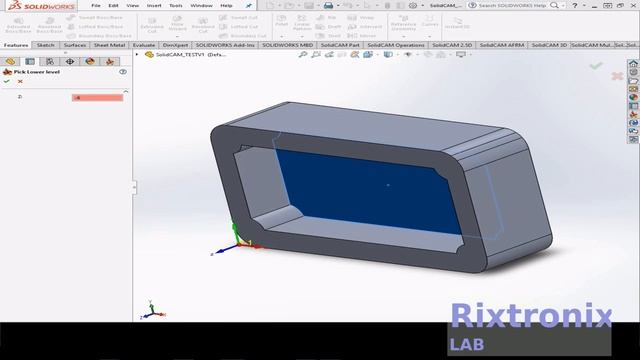Click the View Settings monitor icon
640x360 pixels.
point(460,54)
